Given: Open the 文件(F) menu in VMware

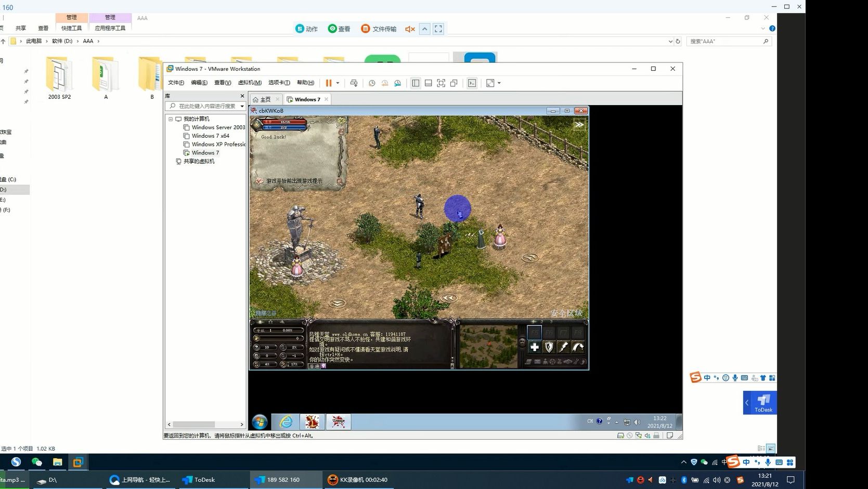Looking at the screenshot, I should click(176, 83).
